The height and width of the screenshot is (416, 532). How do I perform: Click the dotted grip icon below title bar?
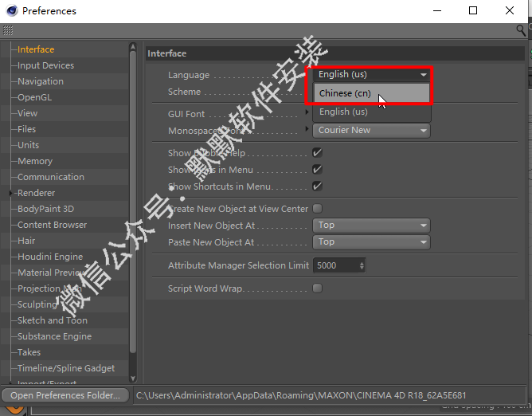(x=8, y=30)
